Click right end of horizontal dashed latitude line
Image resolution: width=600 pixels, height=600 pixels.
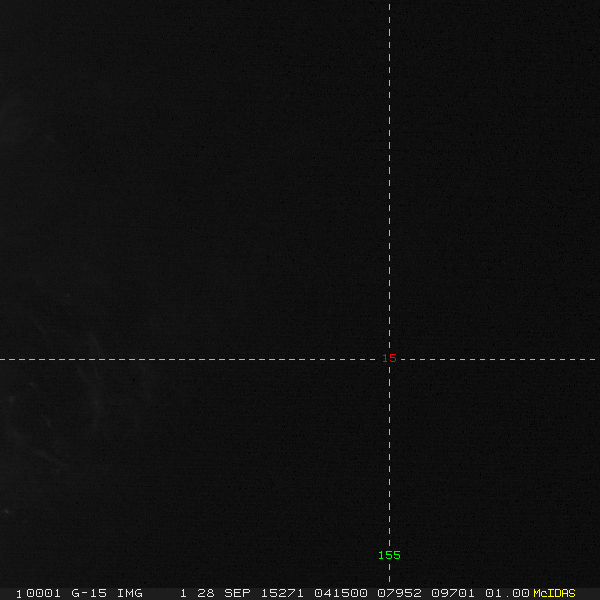tap(596, 359)
